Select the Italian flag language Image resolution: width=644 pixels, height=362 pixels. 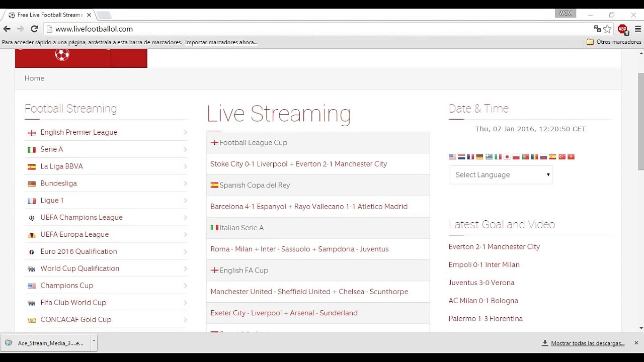498,157
